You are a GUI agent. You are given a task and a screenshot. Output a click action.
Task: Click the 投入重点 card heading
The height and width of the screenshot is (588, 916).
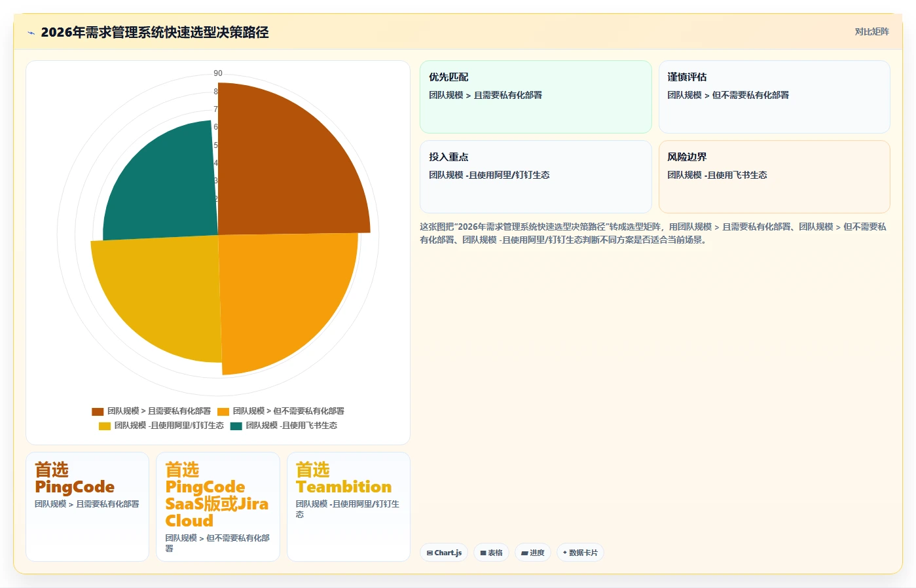tap(449, 157)
